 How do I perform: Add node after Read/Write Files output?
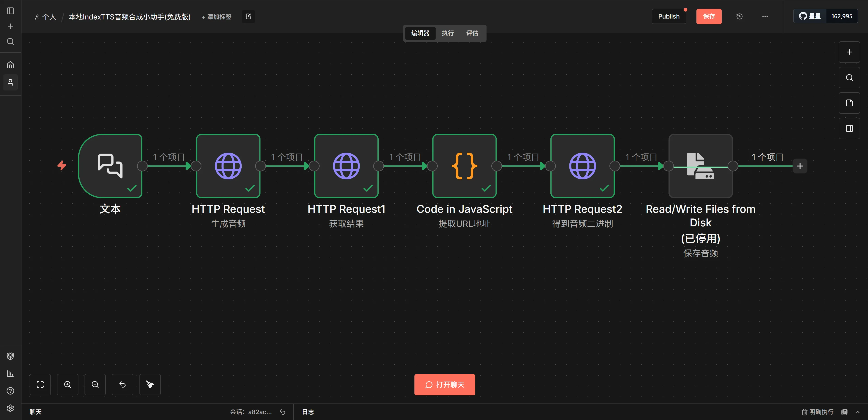(x=800, y=166)
